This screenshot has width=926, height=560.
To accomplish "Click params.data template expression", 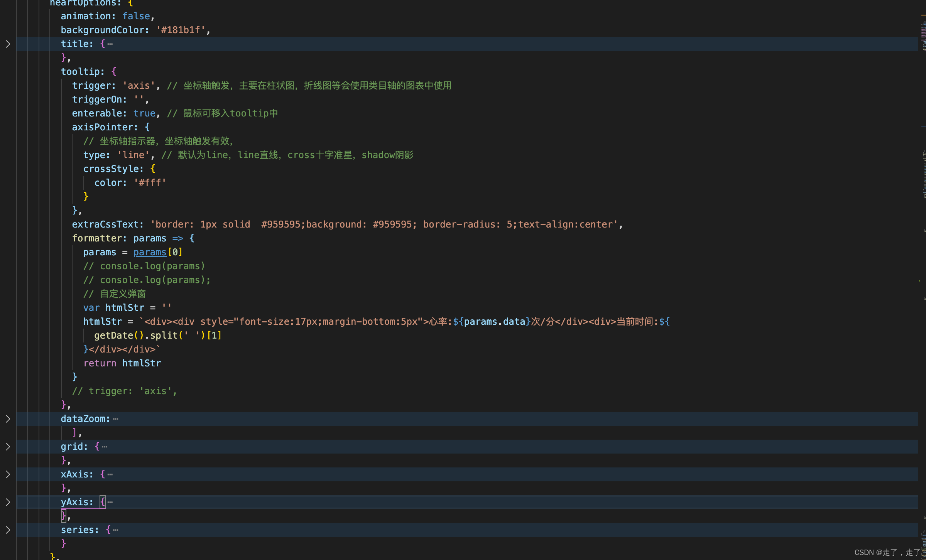I will tap(494, 322).
